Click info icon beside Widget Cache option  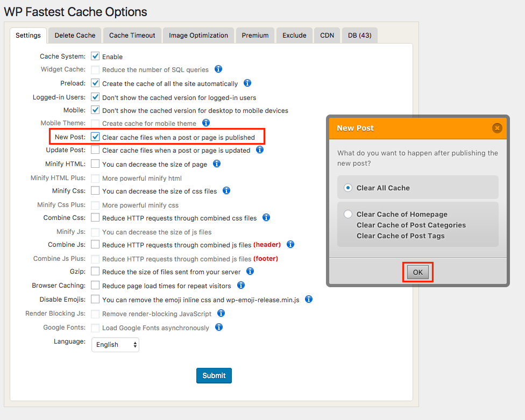point(218,69)
